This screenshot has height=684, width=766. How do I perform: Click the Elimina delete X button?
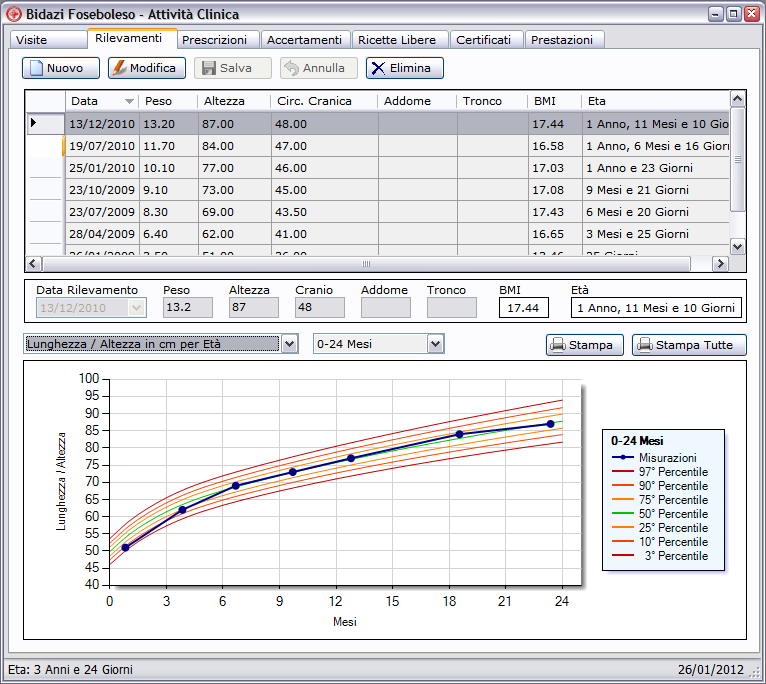(404, 68)
